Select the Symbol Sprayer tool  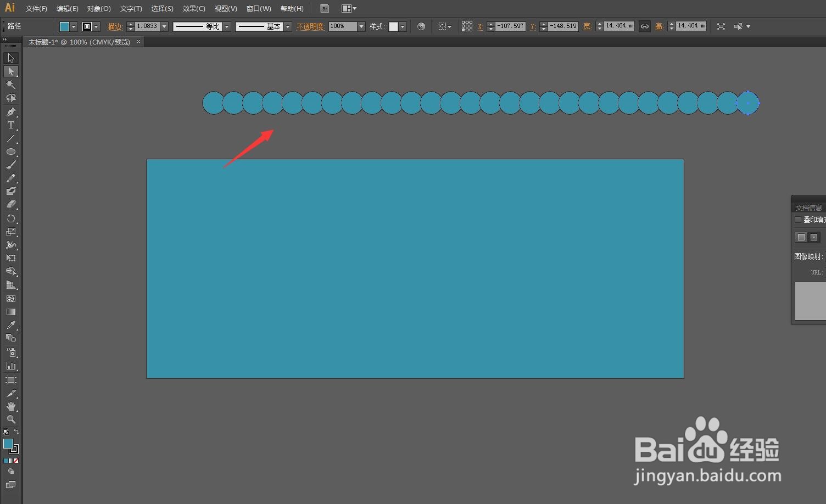(x=11, y=352)
